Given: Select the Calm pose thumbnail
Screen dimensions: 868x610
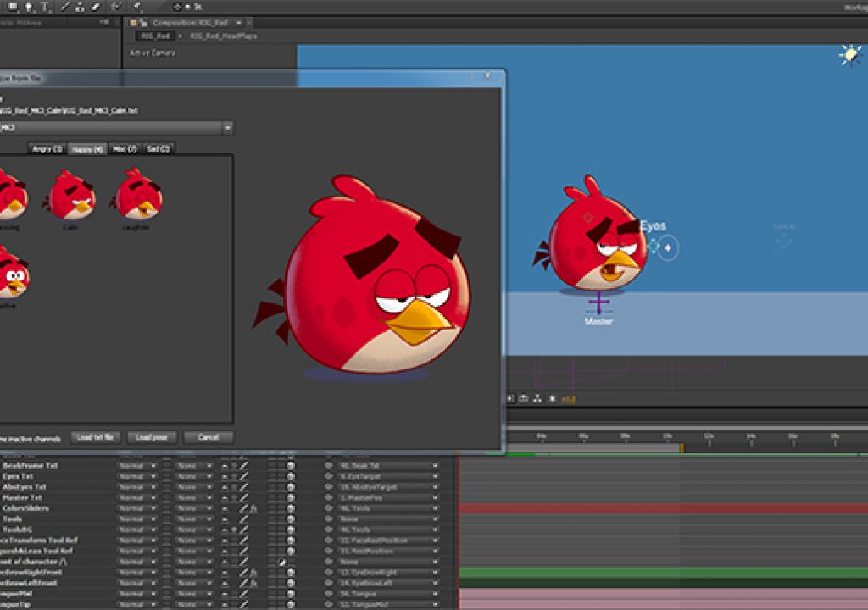Looking at the screenshot, I should click(70, 196).
